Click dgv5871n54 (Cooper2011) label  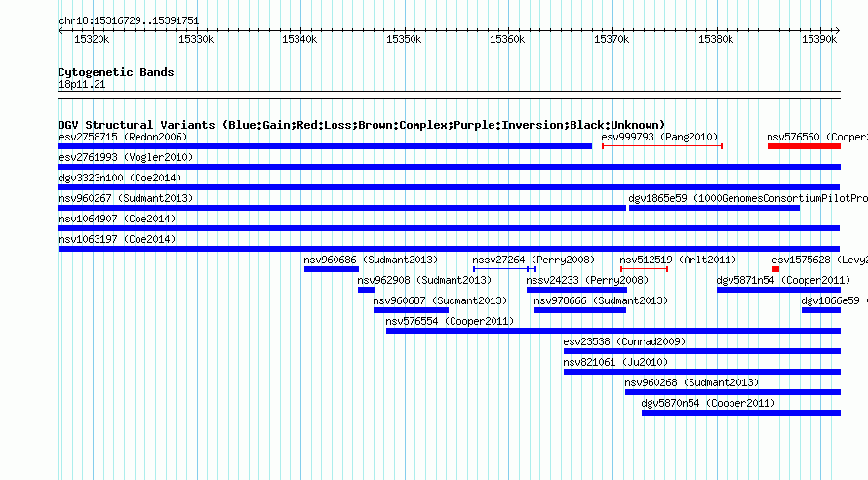(x=783, y=280)
